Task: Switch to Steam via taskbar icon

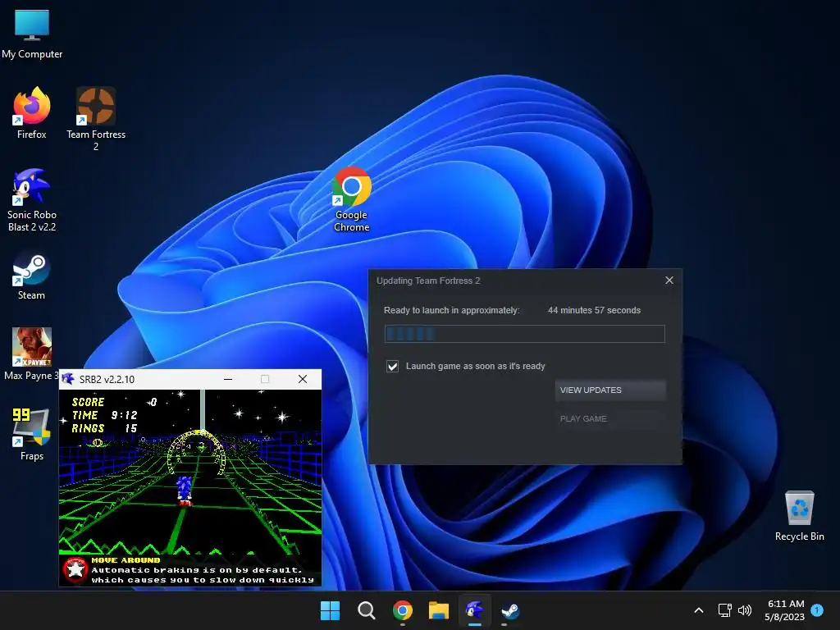Action: pyautogui.click(x=510, y=610)
